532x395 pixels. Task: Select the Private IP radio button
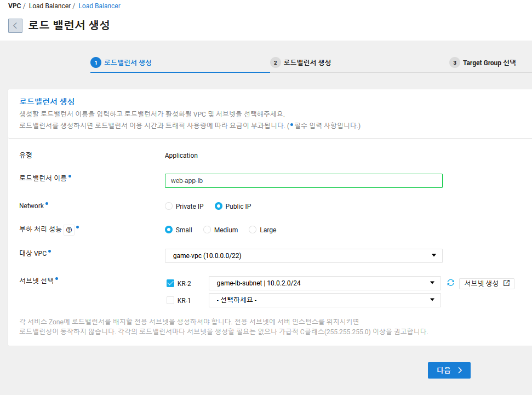pyautogui.click(x=169, y=206)
